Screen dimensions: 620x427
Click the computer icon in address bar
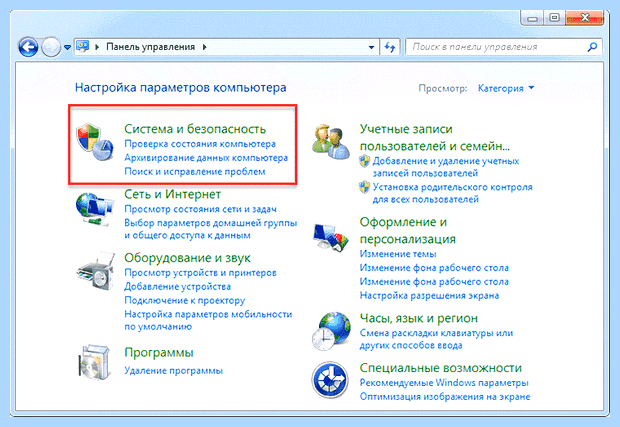tap(82, 47)
